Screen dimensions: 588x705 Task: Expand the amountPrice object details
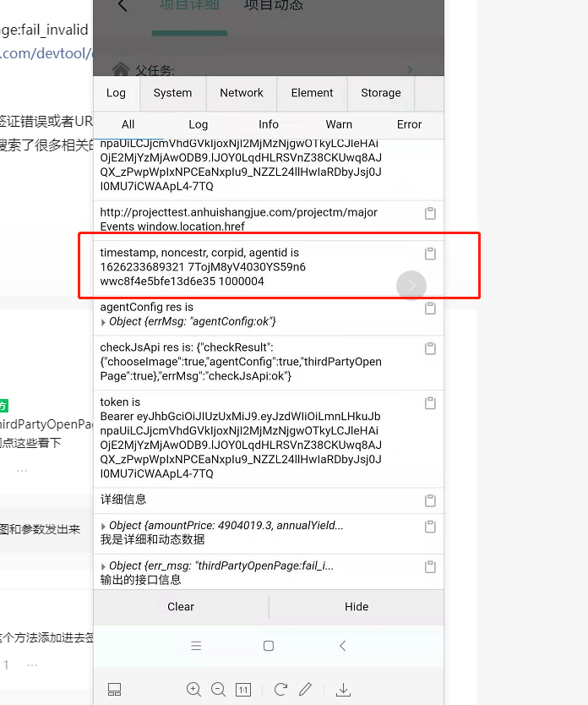[x=103, y=527]
